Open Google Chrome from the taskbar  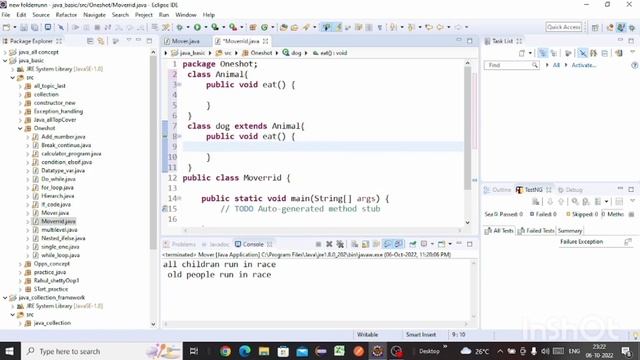(x=225, y=351)
